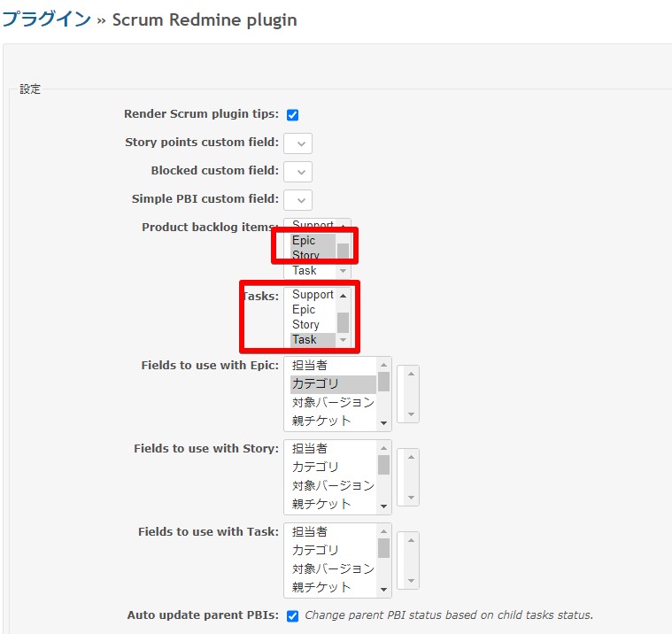
Task: Toggle Auto update parent PBIs checkbox
Action: click(x=293, y=616)
